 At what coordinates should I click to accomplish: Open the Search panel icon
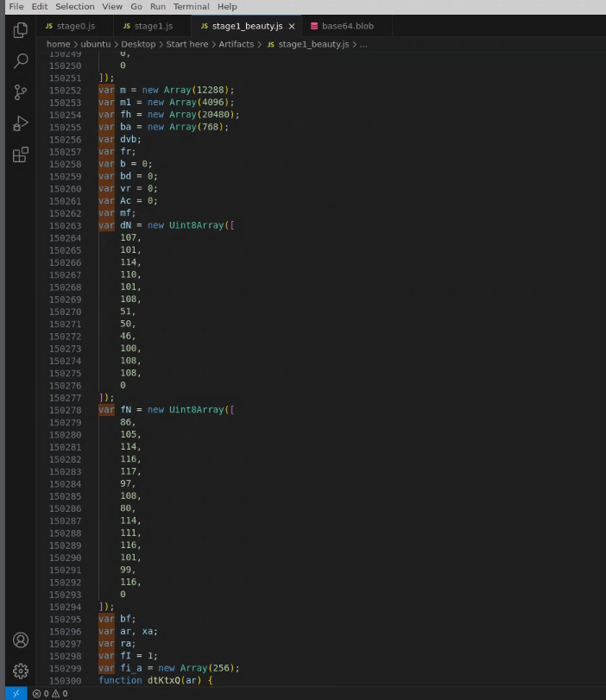tap(19, 61)
